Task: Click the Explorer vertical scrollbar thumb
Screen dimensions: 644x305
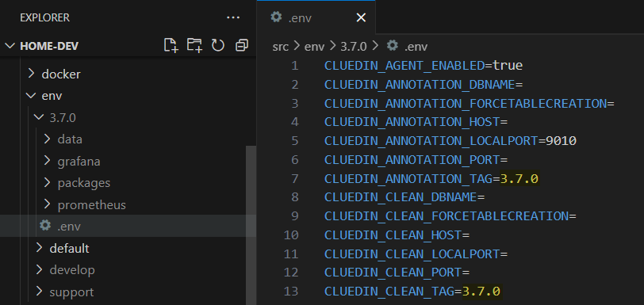Action: click(x=251, y=225)
